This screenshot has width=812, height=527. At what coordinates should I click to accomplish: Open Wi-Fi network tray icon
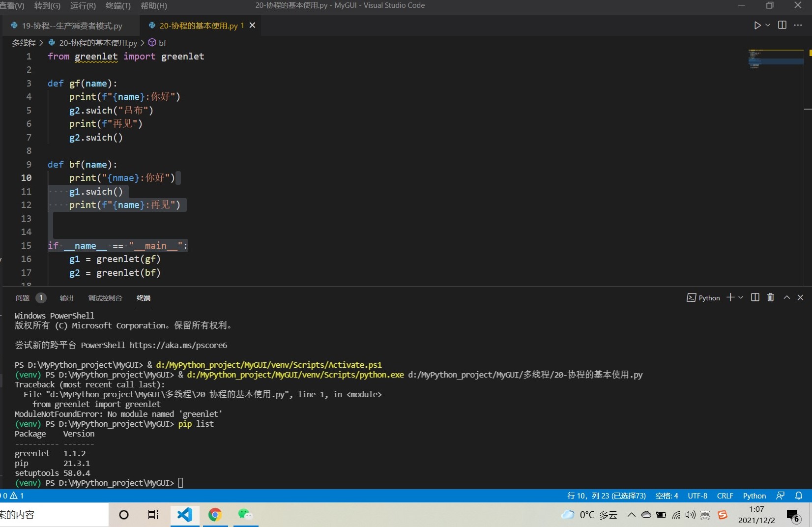(676, 515)
